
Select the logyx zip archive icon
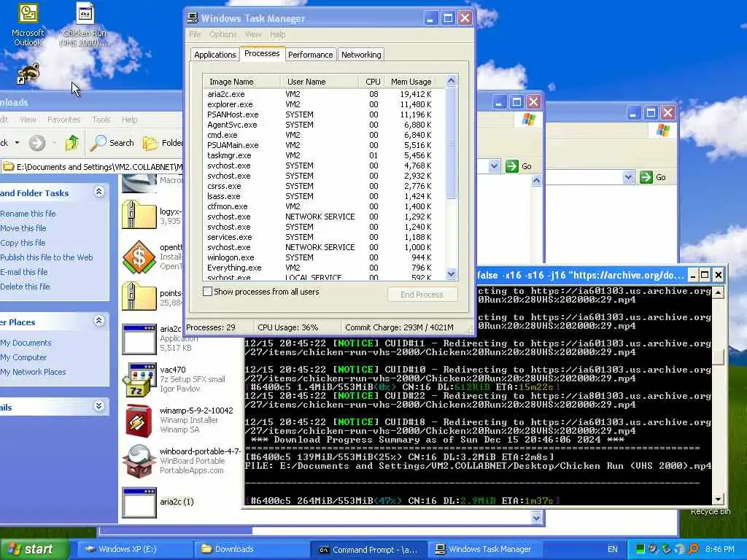click(x=139, y=215)
